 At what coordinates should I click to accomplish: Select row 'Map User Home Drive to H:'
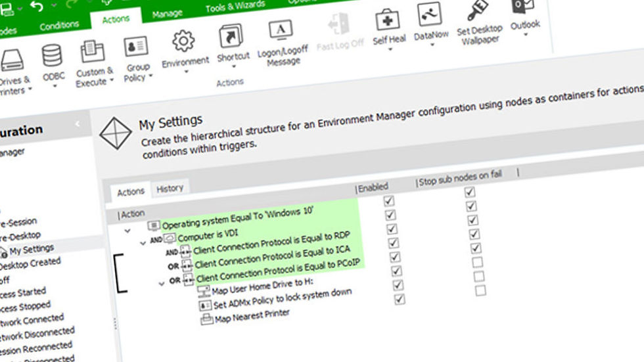262,286
